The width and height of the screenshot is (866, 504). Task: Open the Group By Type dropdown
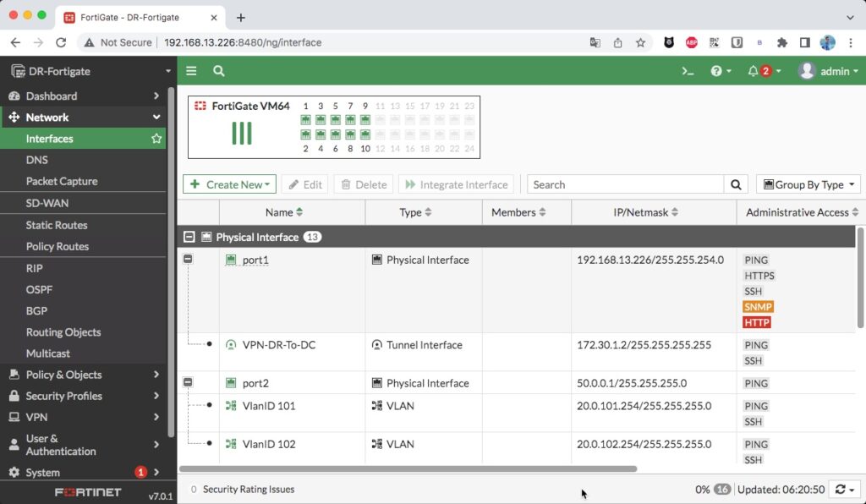pyautogui.click(x=808, y=184)
